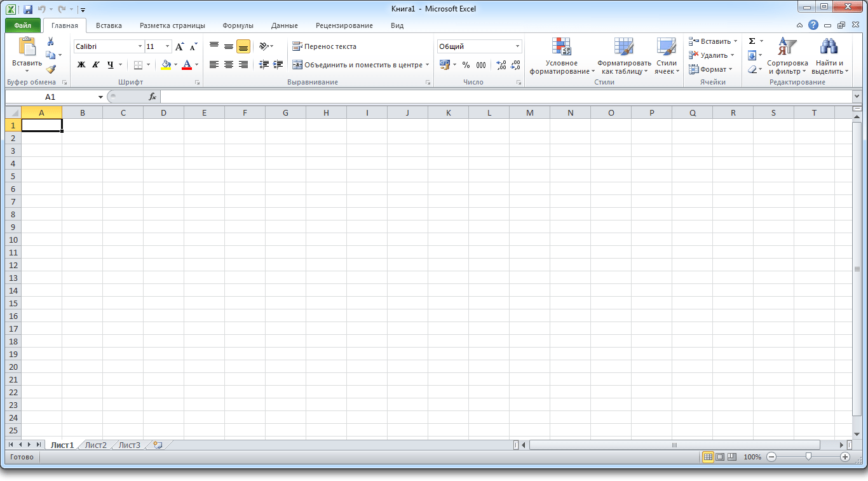Apply percent style format
Screen dimensions: 868x481
pos(466,65)
